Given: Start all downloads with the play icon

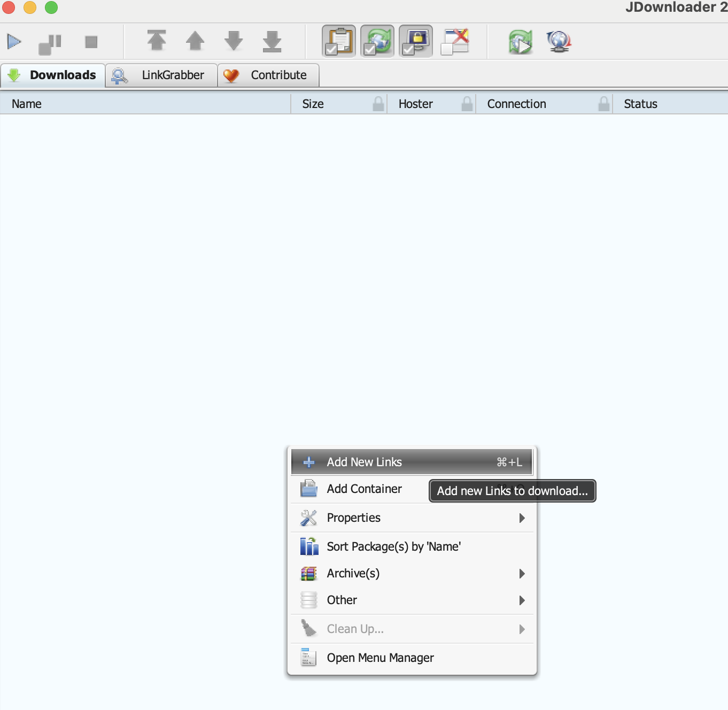Looking at the screenshot, I should (x=14, y=41).
